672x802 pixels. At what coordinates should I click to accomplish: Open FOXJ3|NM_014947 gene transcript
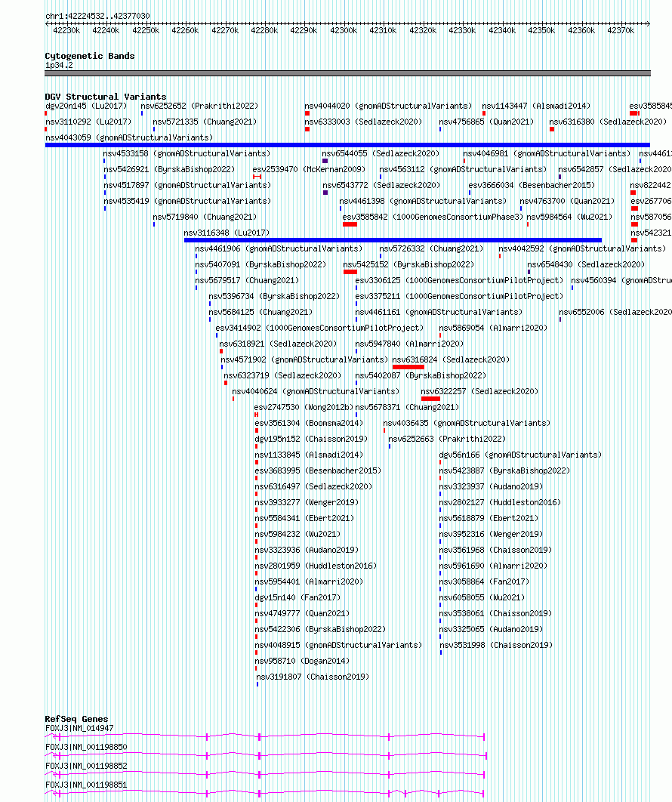(265, 736)
